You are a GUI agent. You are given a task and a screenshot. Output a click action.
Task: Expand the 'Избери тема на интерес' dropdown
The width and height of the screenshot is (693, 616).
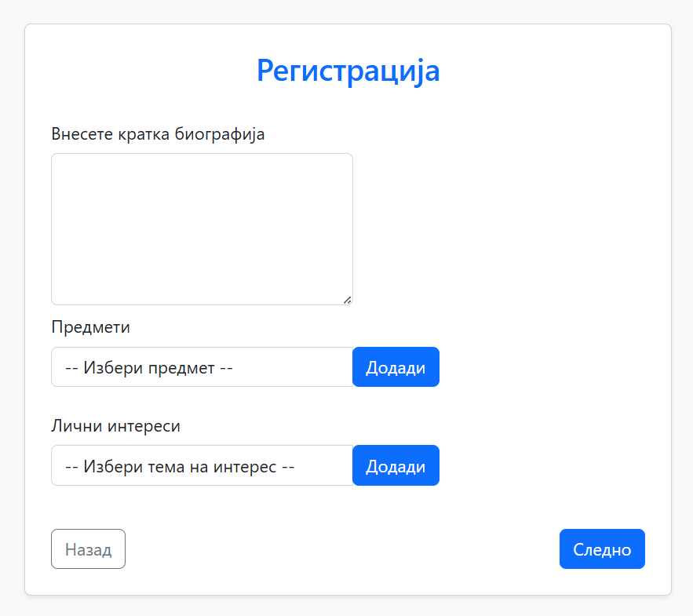[202, 466]
